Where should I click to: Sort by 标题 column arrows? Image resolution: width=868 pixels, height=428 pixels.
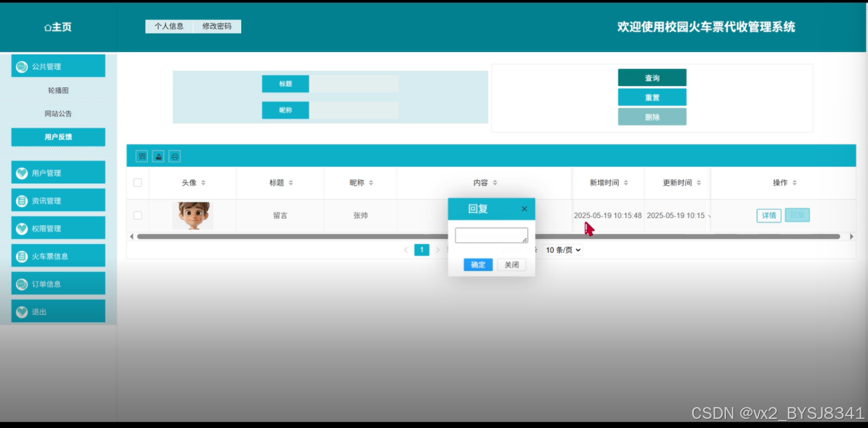[291, 183]
